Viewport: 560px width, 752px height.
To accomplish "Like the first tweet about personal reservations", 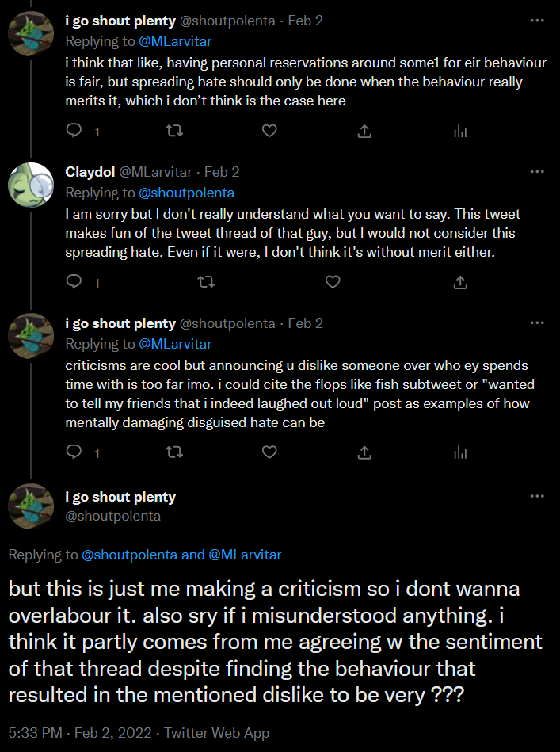I will [x=269, y=131].
